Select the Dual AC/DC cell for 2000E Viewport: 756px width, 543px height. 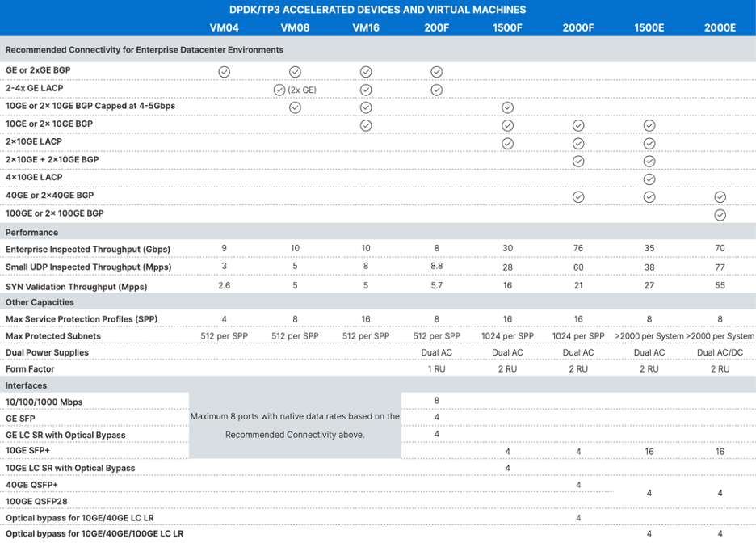(720, 352)
